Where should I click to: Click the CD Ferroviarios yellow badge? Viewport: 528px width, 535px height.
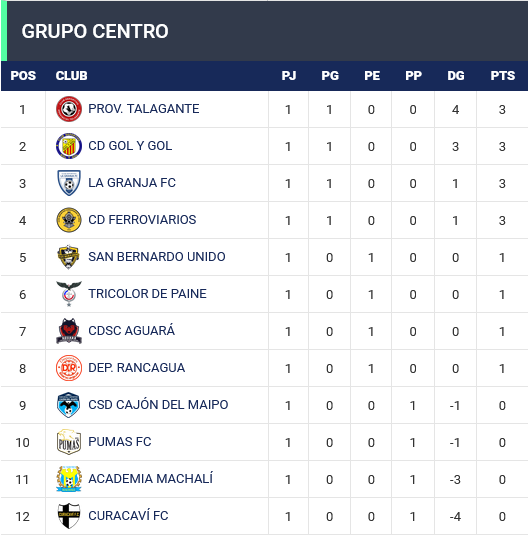69,220
